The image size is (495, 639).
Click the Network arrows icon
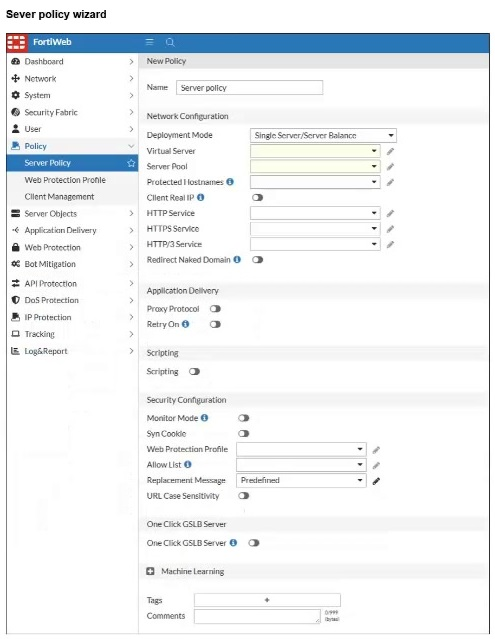click(x=15, y=78)
